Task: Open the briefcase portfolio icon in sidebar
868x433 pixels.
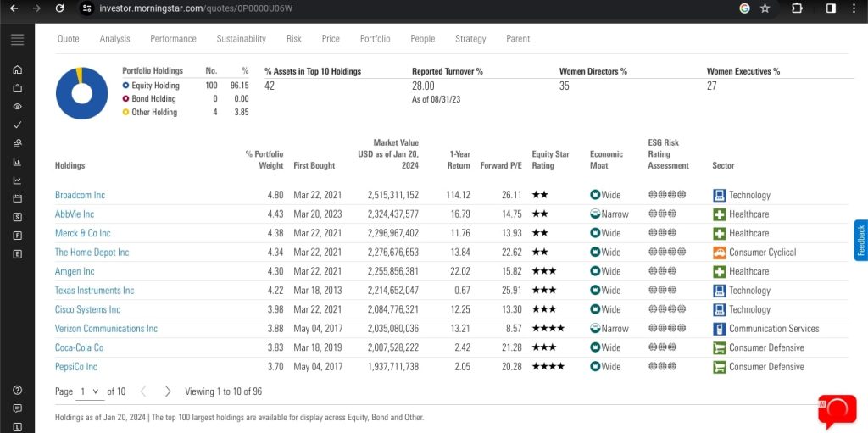Action: tap(17, 88)
